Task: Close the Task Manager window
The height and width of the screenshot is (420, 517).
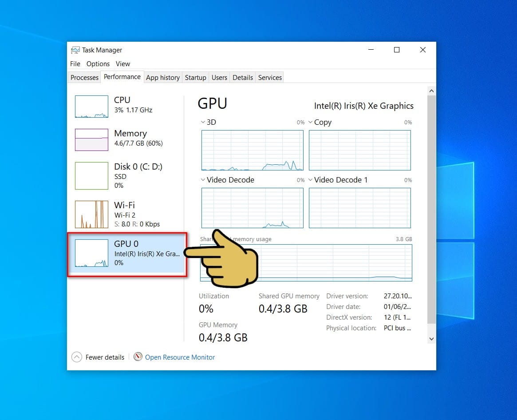Action: [423, 50]
